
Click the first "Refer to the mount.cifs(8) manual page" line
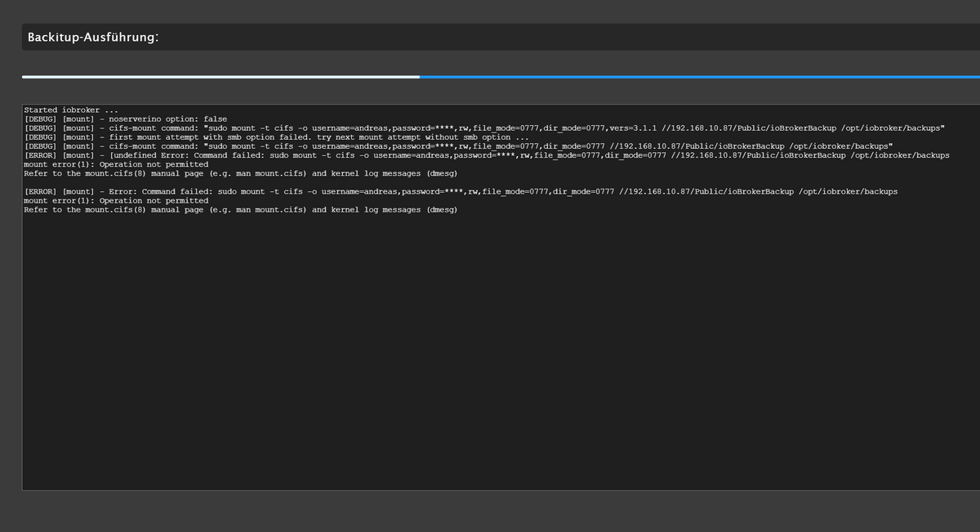tap(240, 173)
